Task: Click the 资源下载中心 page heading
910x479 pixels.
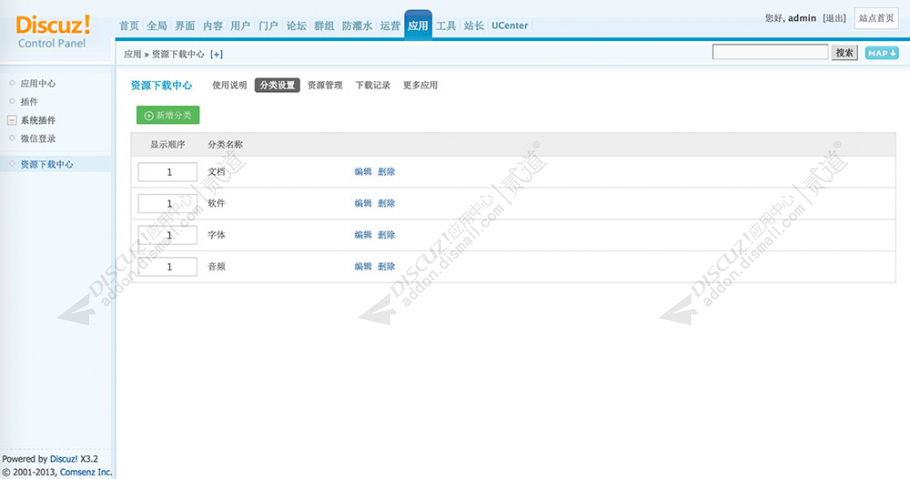Action: [x=161, y=85]
